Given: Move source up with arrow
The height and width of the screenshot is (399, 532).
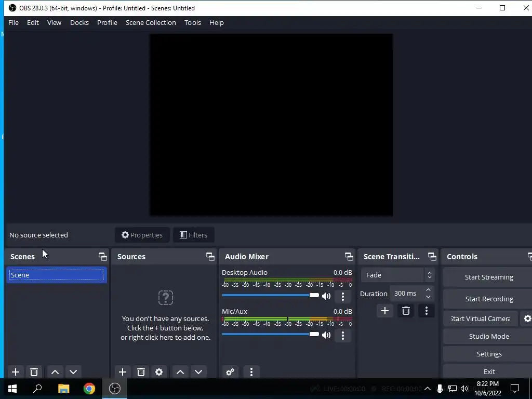Looking at the screenshot, I should [180, 372].
